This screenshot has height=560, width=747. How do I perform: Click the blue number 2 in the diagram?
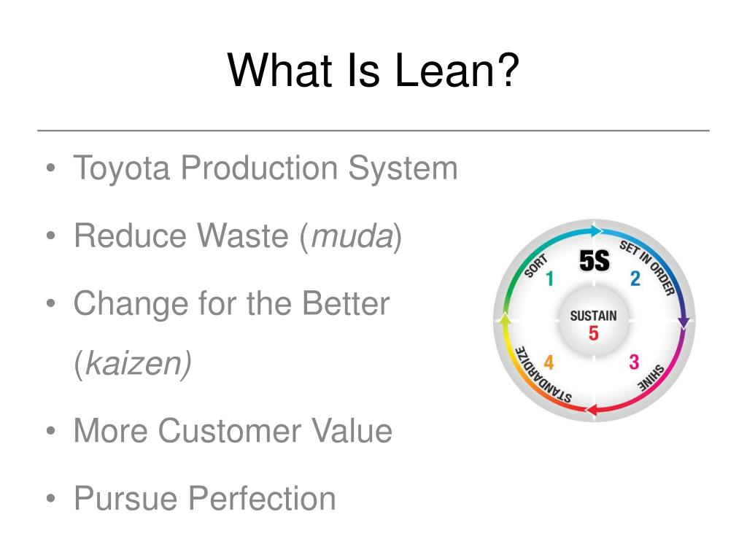point(635,279)
